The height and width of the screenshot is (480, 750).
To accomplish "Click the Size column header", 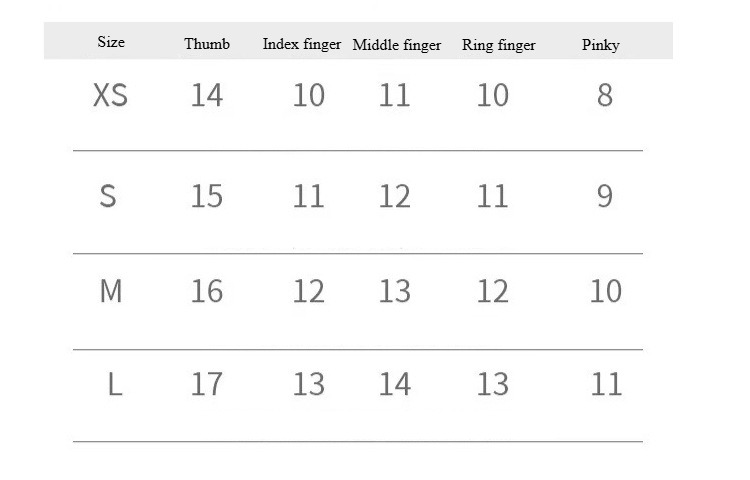I will point(111,42).
